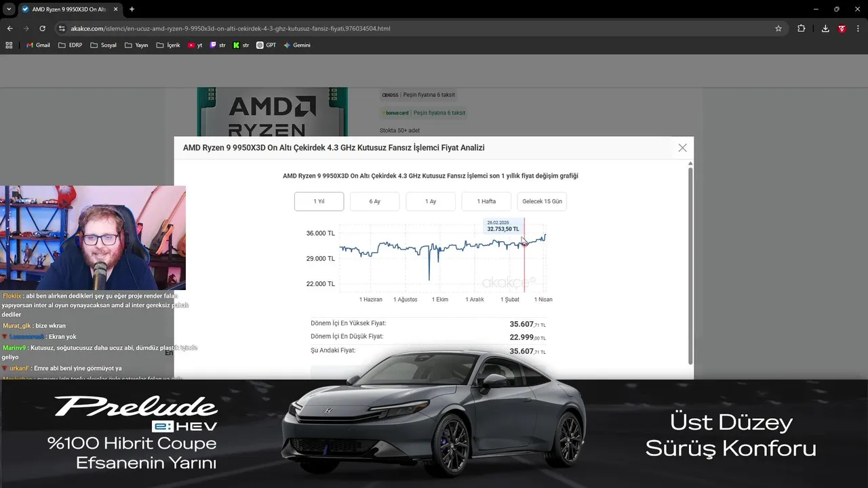This screenshot has height=488, width=868.
Task: Open the tab search dropdown arrow
Action: (x=9, y=9)
